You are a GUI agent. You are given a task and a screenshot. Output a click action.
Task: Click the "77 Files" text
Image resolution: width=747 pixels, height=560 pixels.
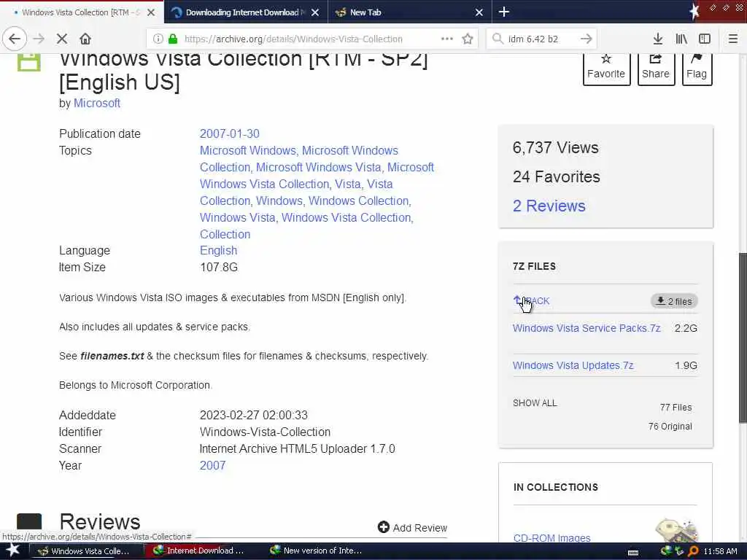[676, 408]
